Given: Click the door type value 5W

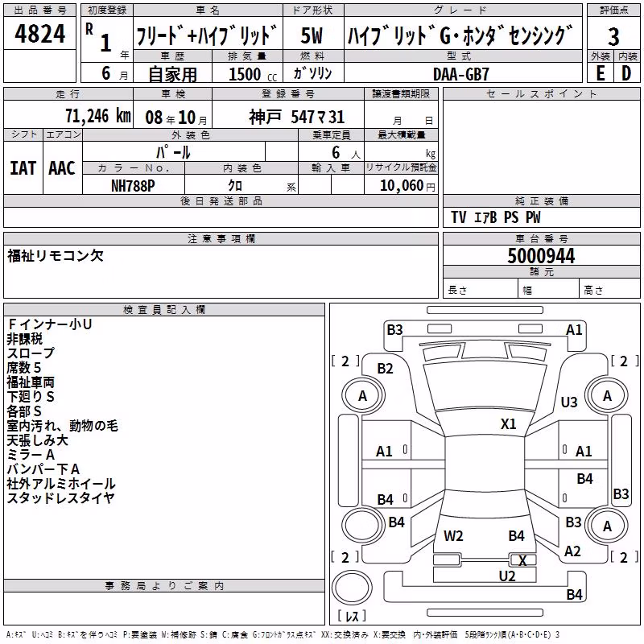Looking at the screenshot, I should [312, 35].
